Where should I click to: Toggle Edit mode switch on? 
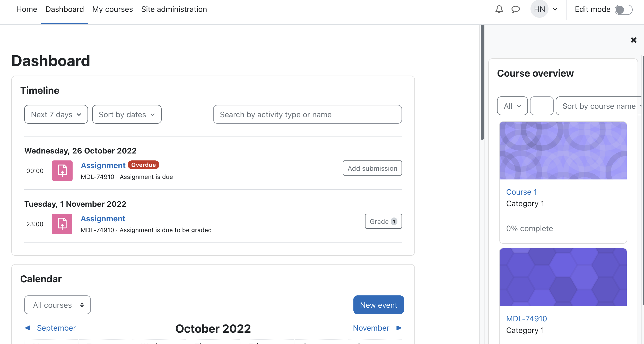[623, 10]
